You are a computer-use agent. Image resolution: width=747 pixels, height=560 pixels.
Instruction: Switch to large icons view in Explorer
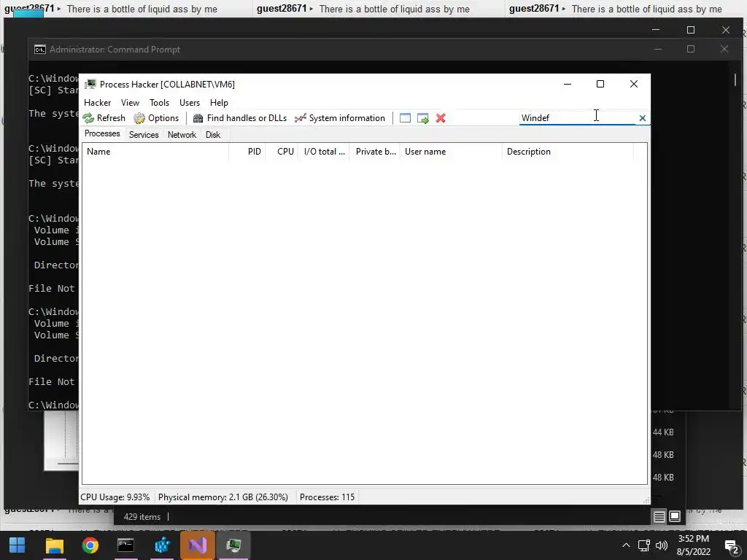[x=675, y=516]
